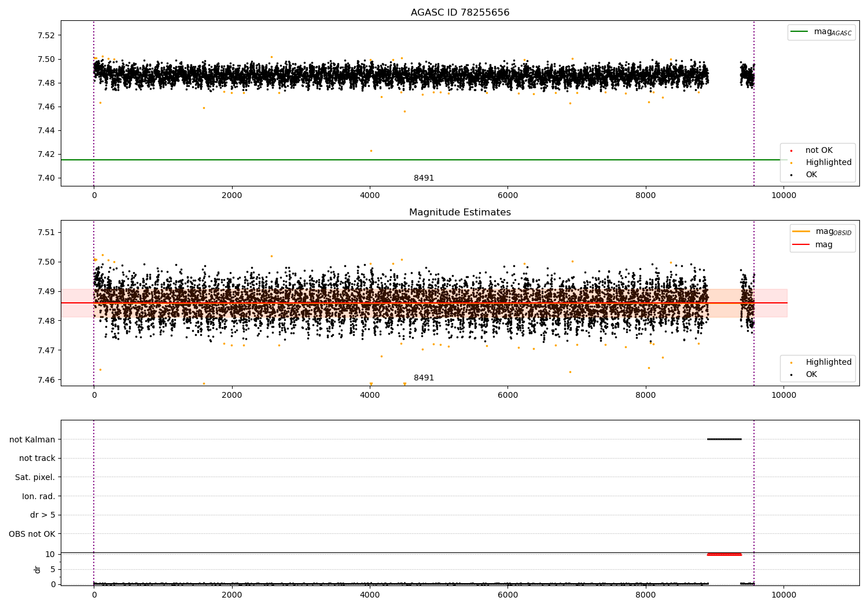Click the 6000 x-axis tick of middle plot
This screenshot has width=868, height=608.
pos(507,395)
